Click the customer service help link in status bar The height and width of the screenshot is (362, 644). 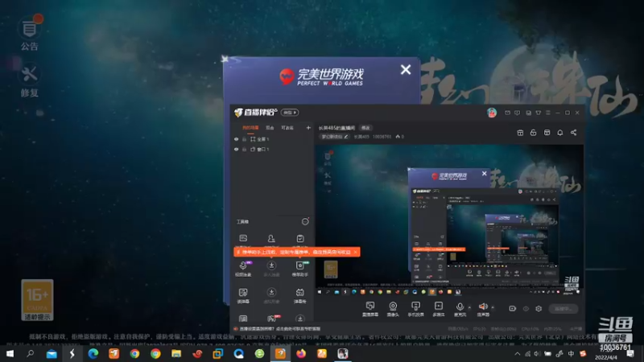[x=279, y=329]
